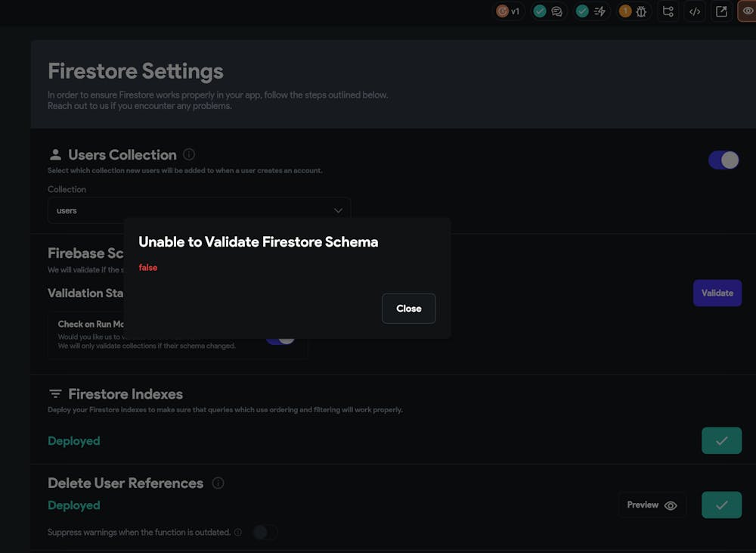Click the open-in-new-window icon
Image resolution: width=756 pixels, height=553 pixels.
pyautogui.click(x=722, y=11)
